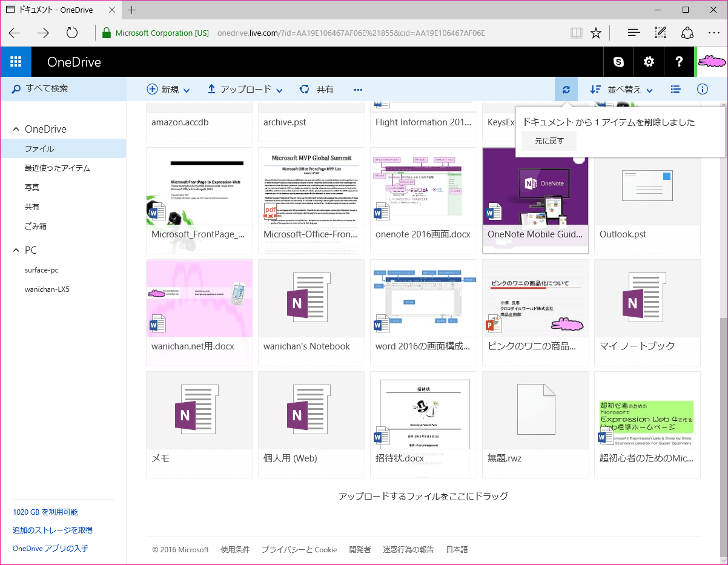Viewport: 728px width, 565px height.
Task: Open the information details pane icon
Action: 703,90
